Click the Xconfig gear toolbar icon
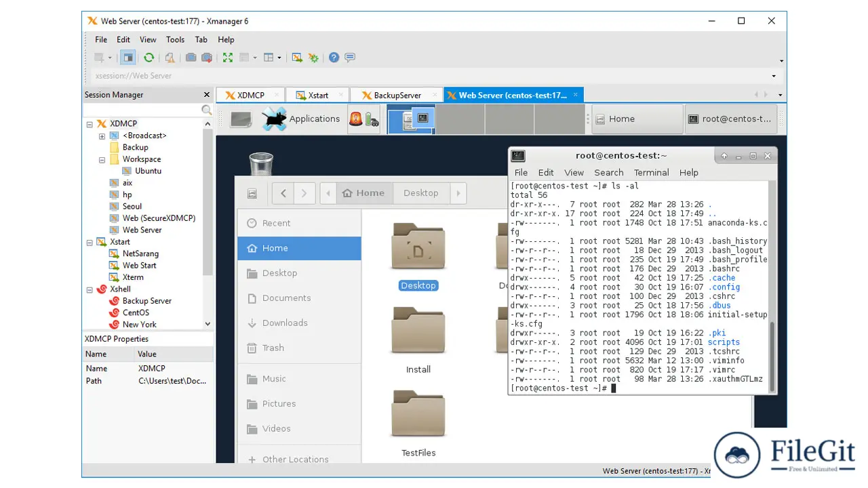The height and width of the screenshot is (488, 868). 313,58
